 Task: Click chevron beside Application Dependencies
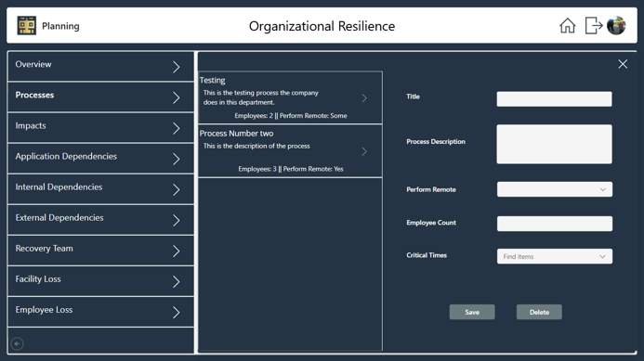coord(177,160)
